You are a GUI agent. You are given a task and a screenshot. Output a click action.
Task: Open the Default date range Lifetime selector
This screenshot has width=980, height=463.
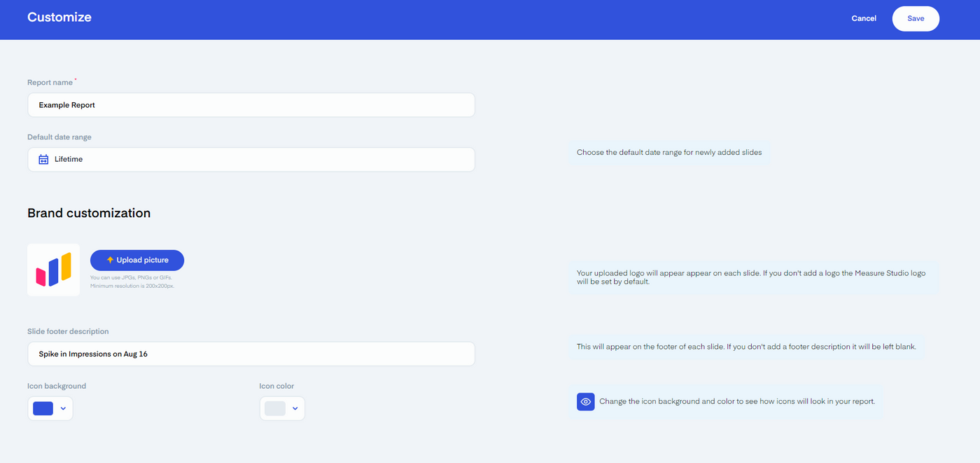point(251,160)
